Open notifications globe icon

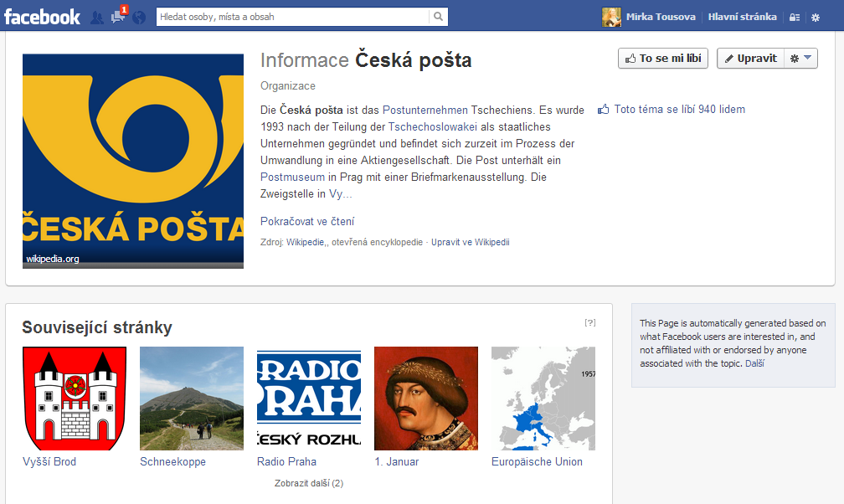point(139,18)
